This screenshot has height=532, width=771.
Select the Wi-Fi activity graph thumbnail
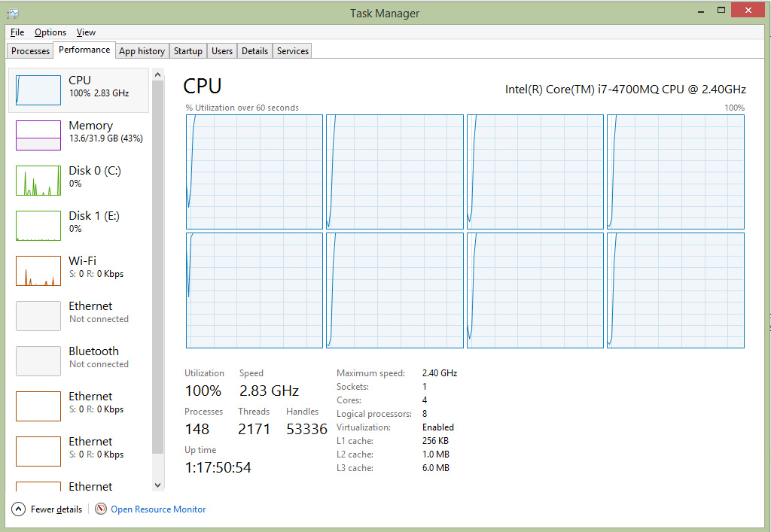pos(38,271)
